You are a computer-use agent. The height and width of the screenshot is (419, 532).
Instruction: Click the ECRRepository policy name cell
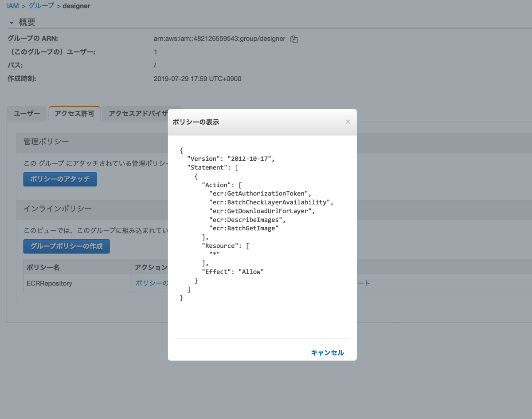click(77, 283)
